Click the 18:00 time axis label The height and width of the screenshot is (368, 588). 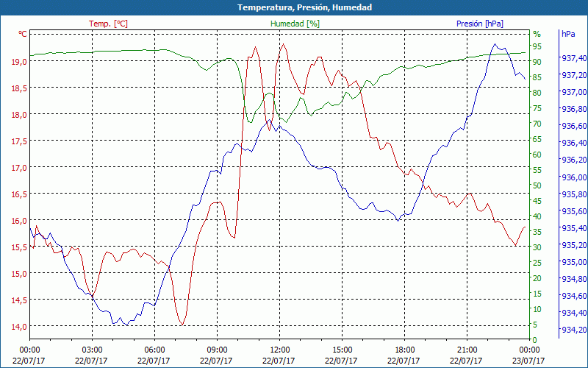pos(404,350)
